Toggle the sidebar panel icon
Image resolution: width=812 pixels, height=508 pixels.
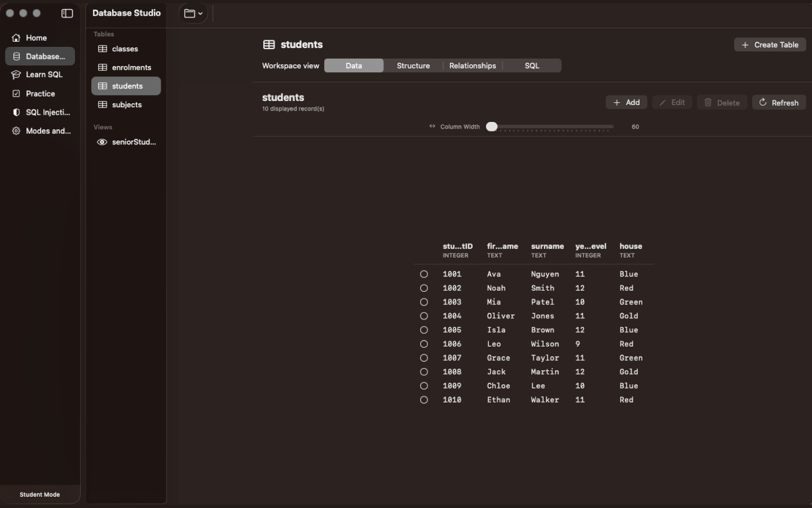pos(67,14)
